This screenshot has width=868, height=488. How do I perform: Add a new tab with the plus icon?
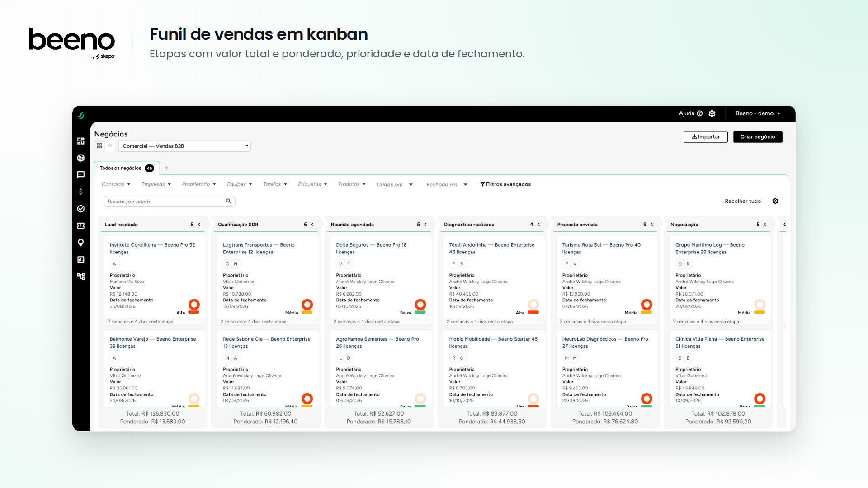click(x=166, y=168)
